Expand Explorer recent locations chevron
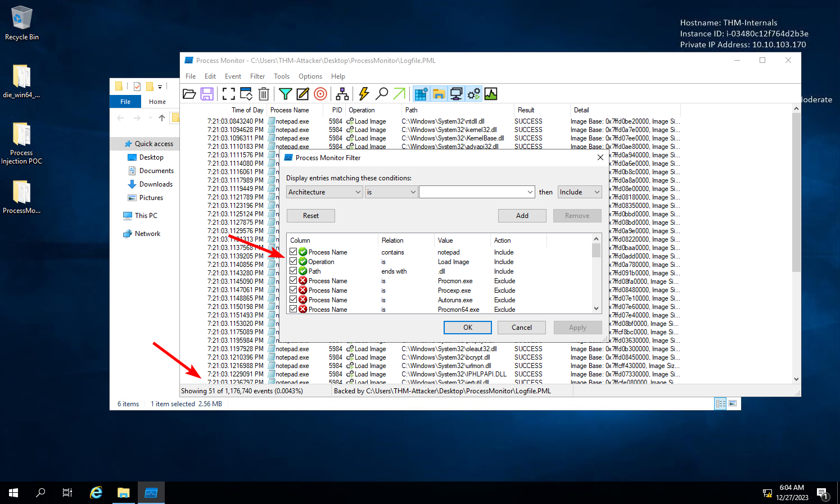The height and width of the screenshot is (504, 840). 150,118
